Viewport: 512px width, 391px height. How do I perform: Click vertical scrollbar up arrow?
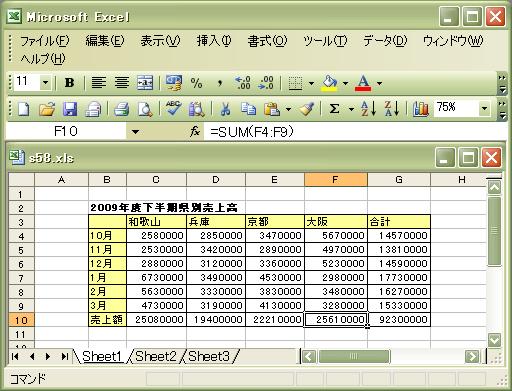tap(494, 187)
